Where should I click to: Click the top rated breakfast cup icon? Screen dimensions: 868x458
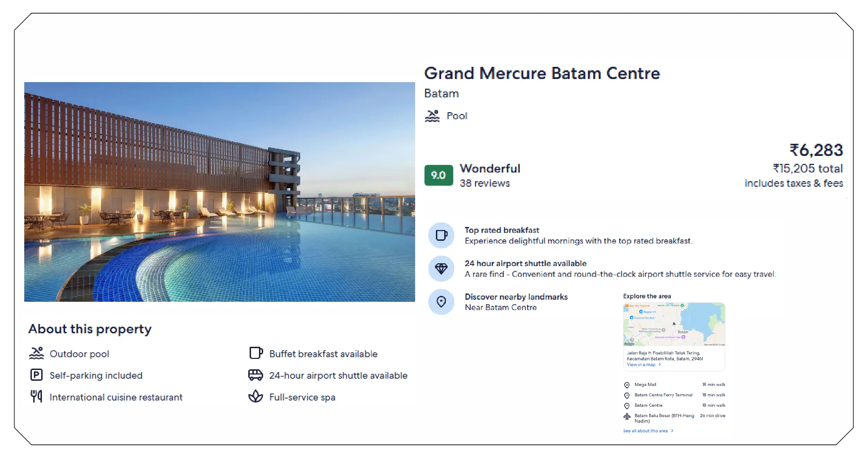pos(441,235)
